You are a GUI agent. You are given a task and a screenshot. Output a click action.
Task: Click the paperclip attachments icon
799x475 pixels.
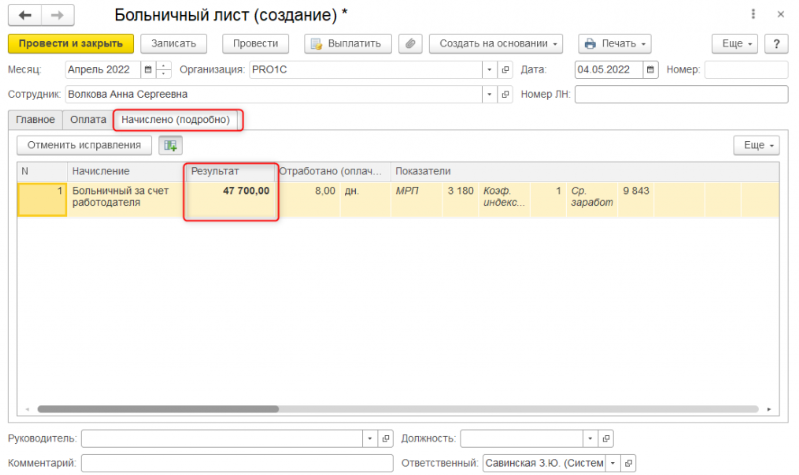click(x=409, y=44)
